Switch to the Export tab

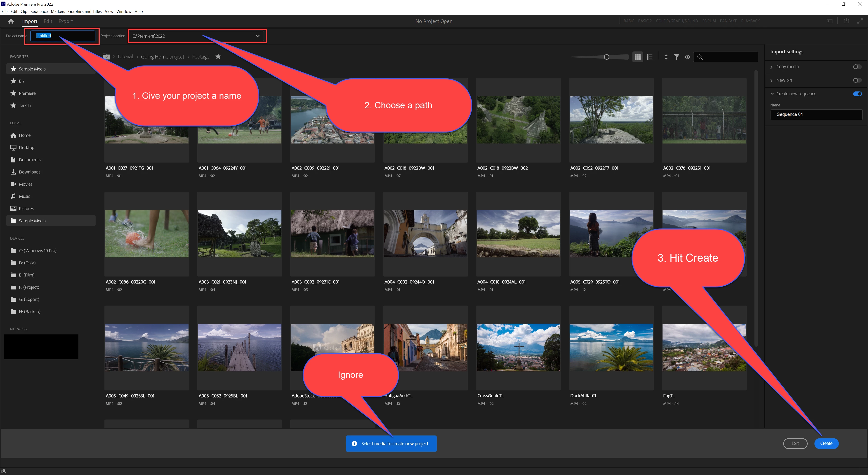[65, 21]
